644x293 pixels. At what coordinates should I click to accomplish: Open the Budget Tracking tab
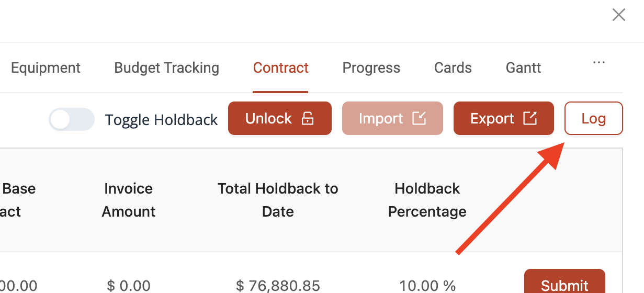tap(166, 68)
